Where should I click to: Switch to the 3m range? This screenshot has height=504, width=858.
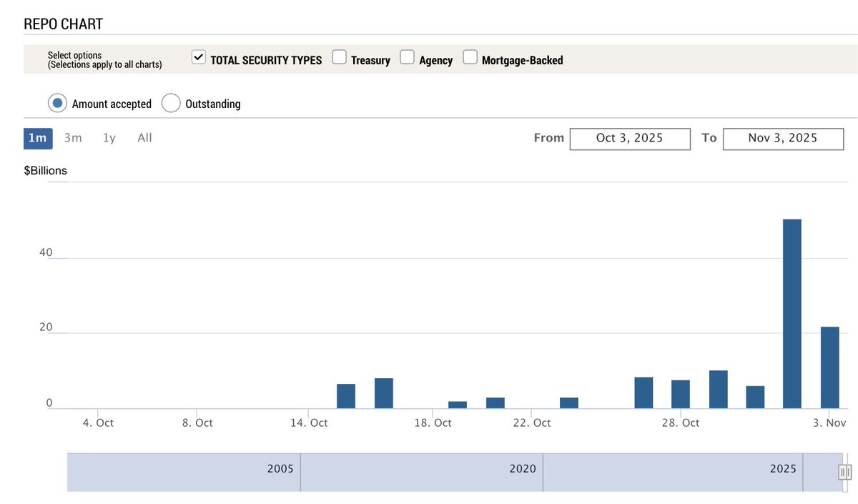click(x=73, y=138)
